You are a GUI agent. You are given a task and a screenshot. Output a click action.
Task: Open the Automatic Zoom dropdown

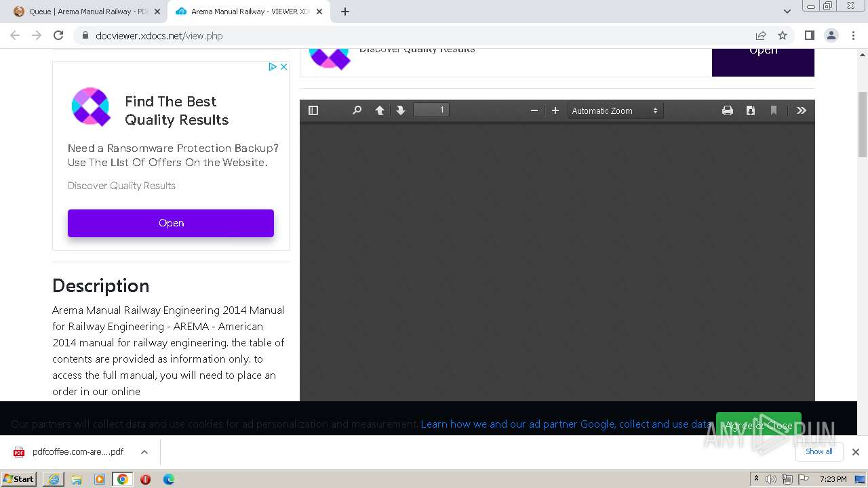pyautogui.click(x=615, y=110)
